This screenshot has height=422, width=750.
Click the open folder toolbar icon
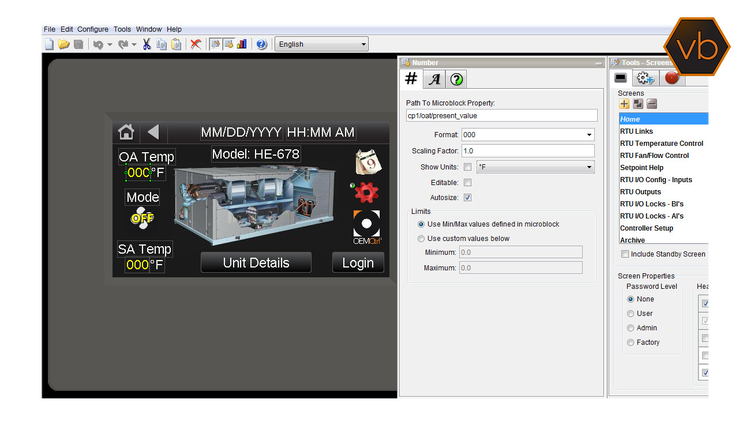pyautogui.click(x=64, y=44)
